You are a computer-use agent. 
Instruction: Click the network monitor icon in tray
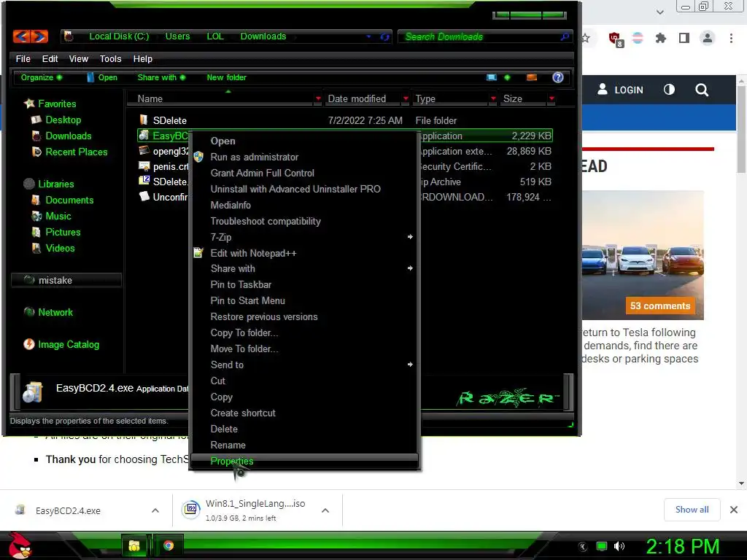[x=602, y=546]
